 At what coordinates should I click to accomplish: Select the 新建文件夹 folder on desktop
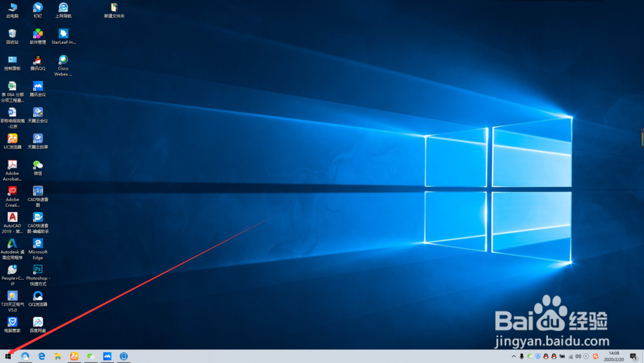[x=114, y=11]
